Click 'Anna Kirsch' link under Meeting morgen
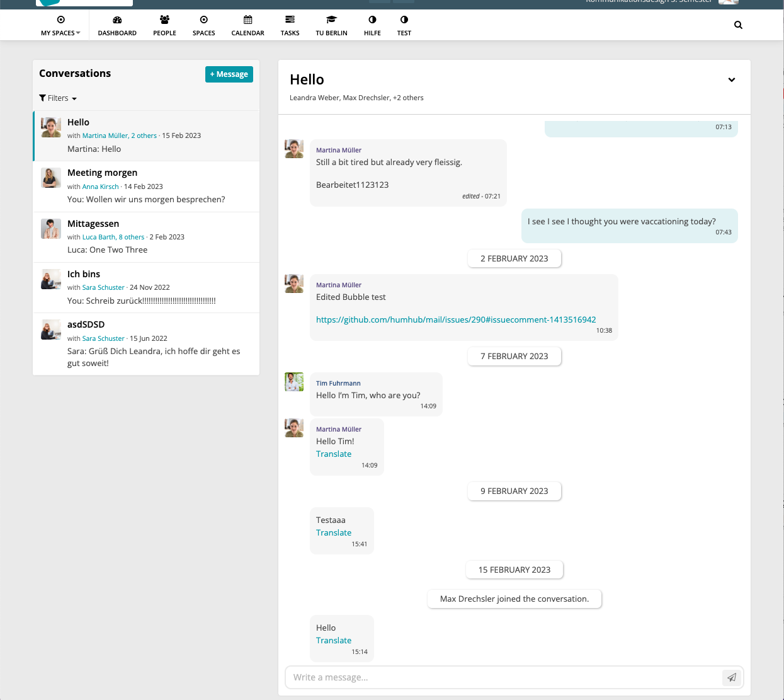Screen dimensions: 784x700 coord(100,186)
